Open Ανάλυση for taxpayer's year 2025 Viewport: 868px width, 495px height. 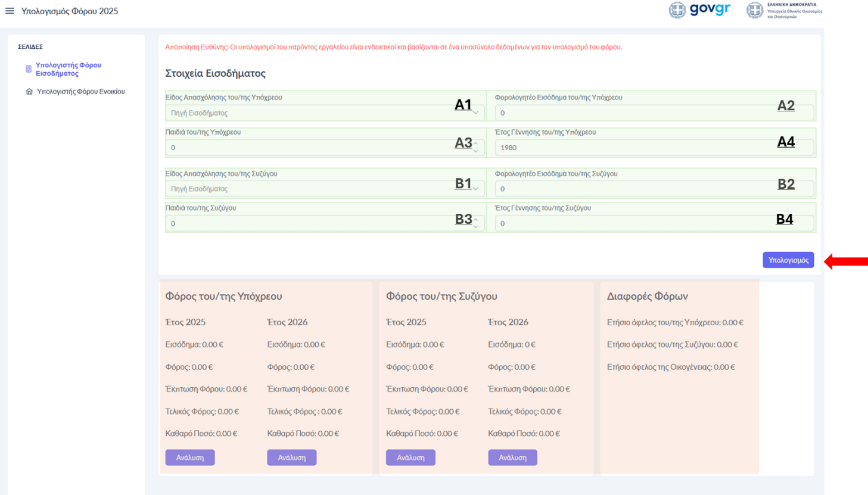pyautogui.click(x=189, y=457)
